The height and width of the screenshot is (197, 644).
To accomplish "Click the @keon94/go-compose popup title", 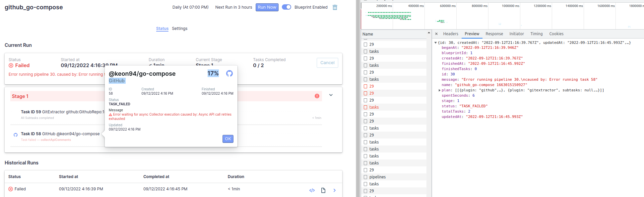I will click(142, 74).
